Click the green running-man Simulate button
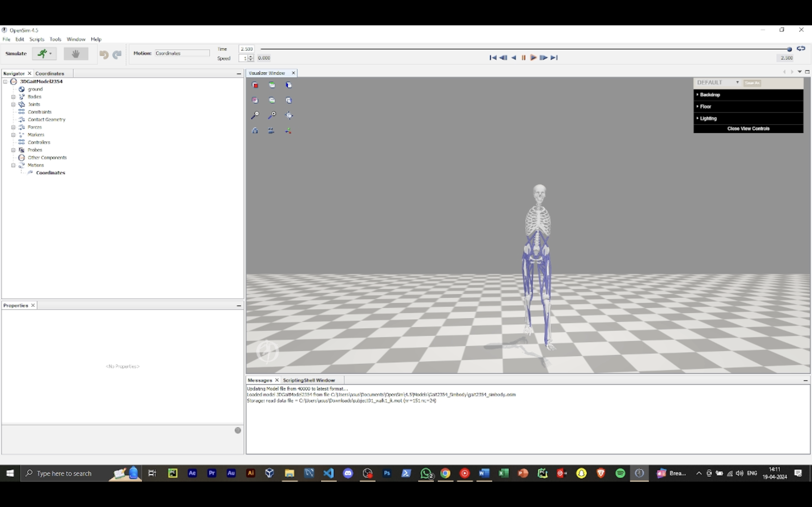The image size is (812, 507). coord(42,54)
